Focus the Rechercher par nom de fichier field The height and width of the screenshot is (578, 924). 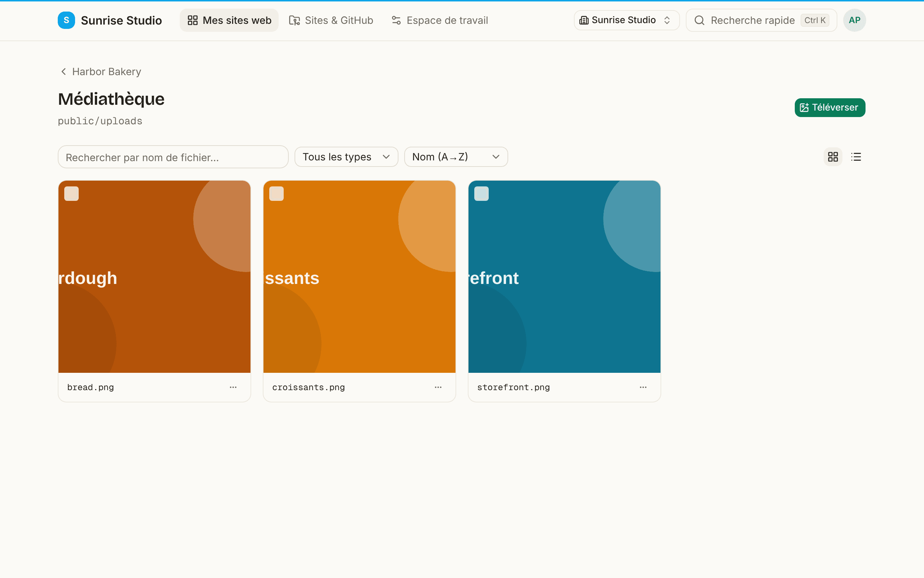point(173,157)
